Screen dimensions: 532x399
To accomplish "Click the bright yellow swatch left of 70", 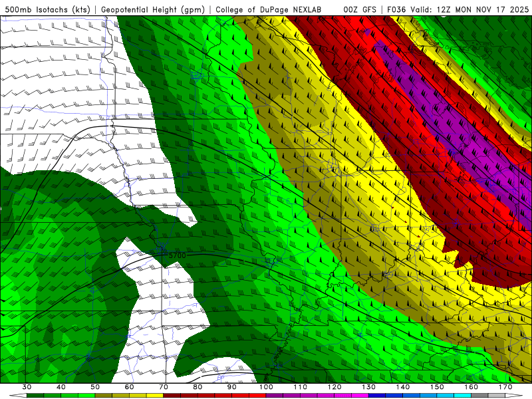I will (x=155, y=396).
